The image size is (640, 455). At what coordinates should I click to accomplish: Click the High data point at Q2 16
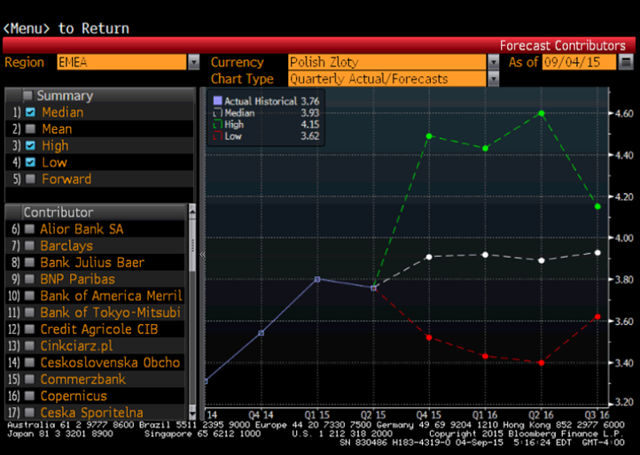point(541,113)
